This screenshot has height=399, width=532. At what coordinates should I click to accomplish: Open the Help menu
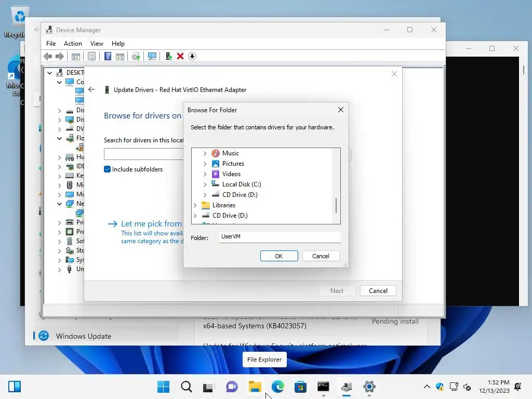(118, 44)
